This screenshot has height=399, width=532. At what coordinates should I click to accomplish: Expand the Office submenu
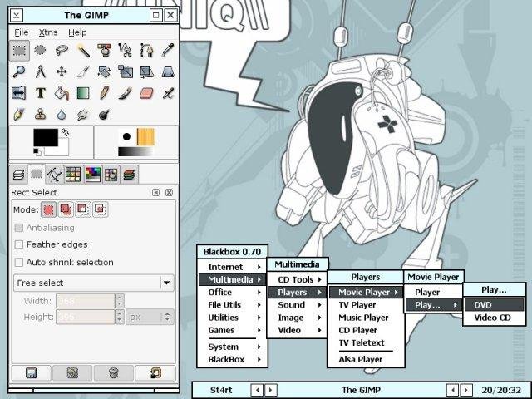pos(233,292)
